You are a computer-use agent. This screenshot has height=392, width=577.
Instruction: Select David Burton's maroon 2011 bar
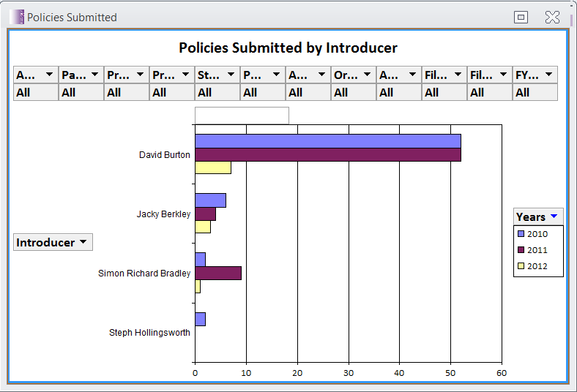(327, 154)
